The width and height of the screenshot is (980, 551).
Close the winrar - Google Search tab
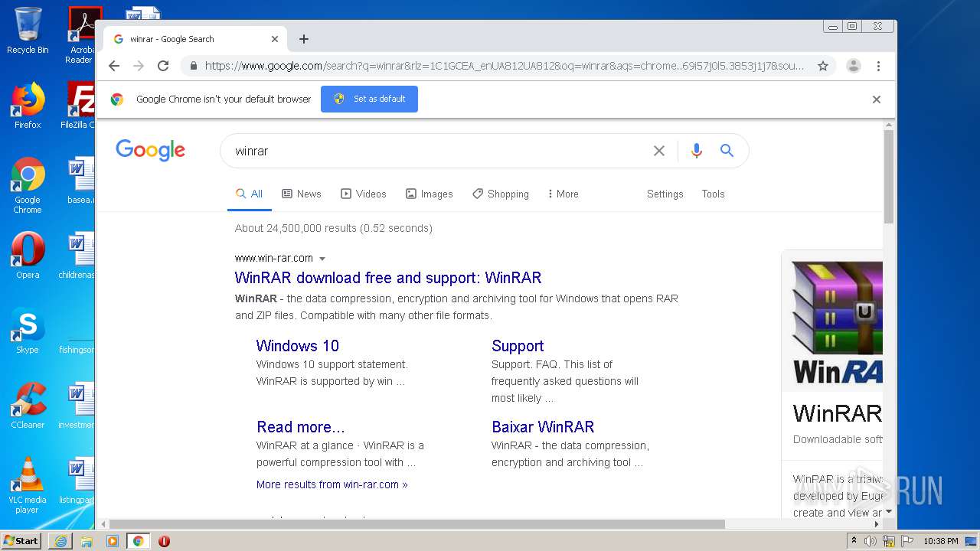275,39
